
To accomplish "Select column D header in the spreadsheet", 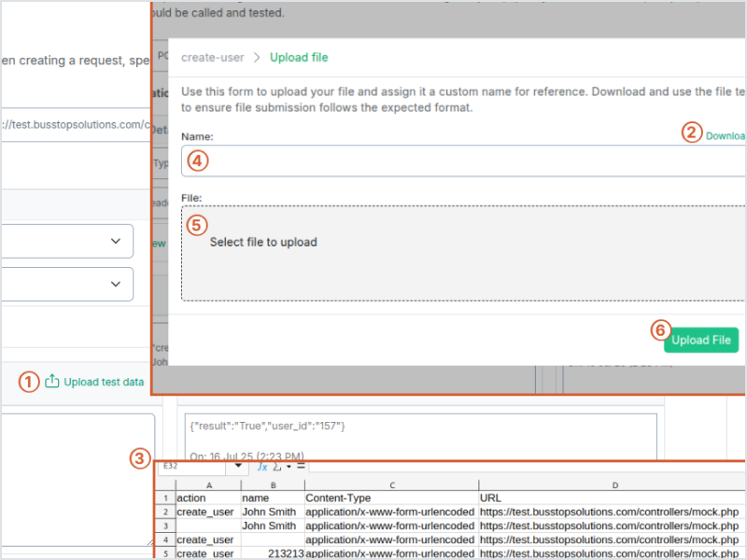I will 614,484.
